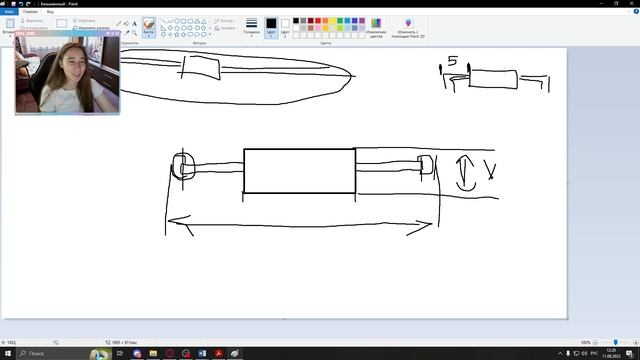This screenshot has height=360, width=640.
Task: Pick the yellow color swatch
Action: pos(333,20)
